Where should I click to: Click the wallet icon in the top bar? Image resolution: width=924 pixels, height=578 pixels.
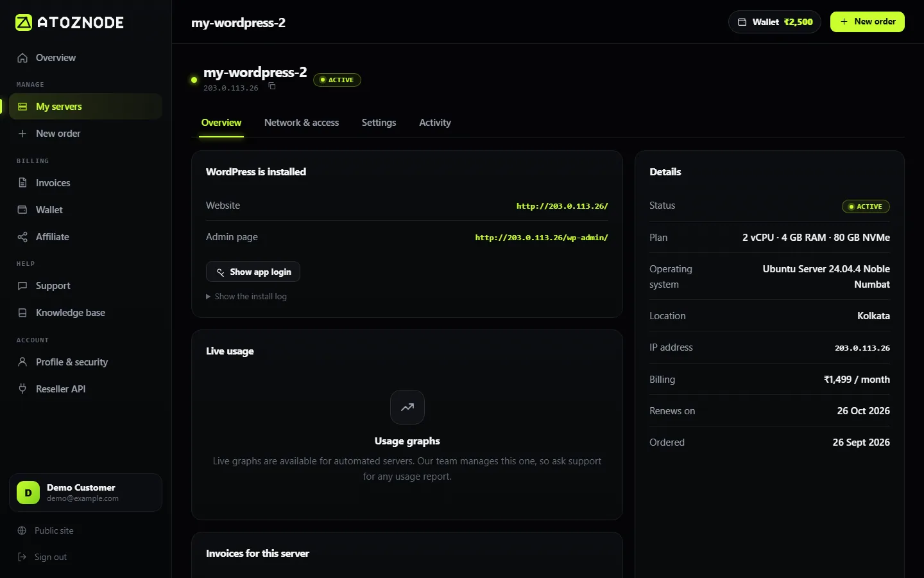742,22
